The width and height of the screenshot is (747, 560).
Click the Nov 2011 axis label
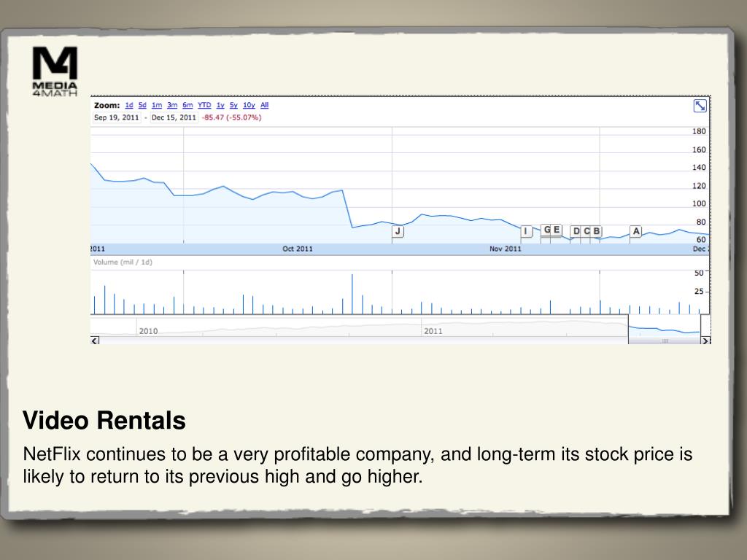[506, 249]
